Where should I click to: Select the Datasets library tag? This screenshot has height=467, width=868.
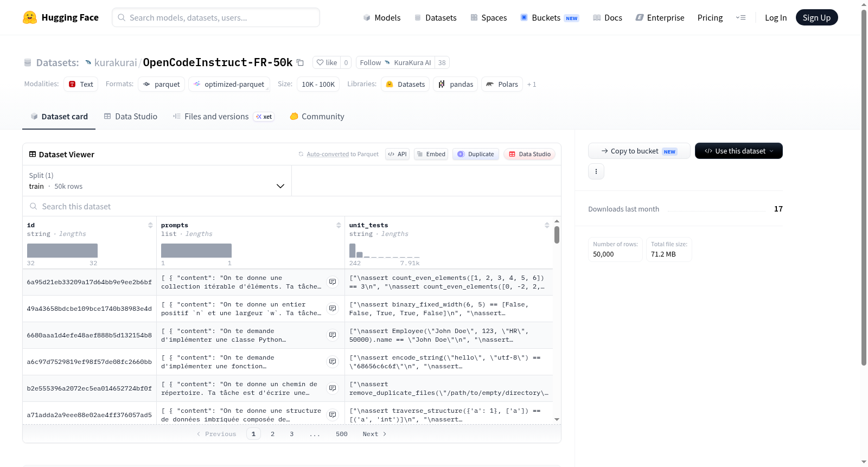[405, 84]
